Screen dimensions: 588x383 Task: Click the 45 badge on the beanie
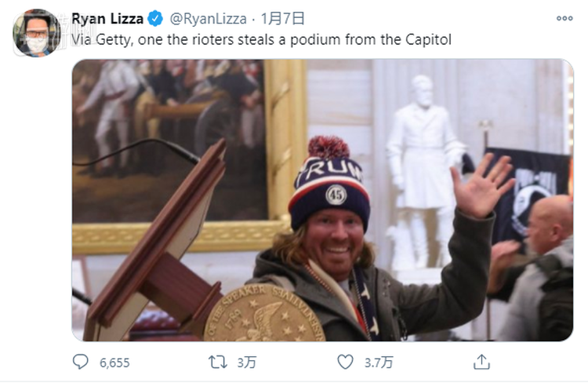336,195
